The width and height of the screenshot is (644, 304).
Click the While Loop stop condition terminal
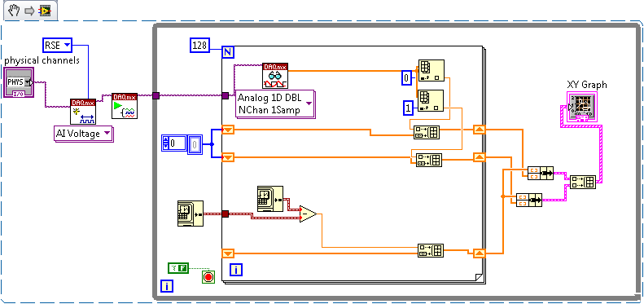[x=208, y=277]
